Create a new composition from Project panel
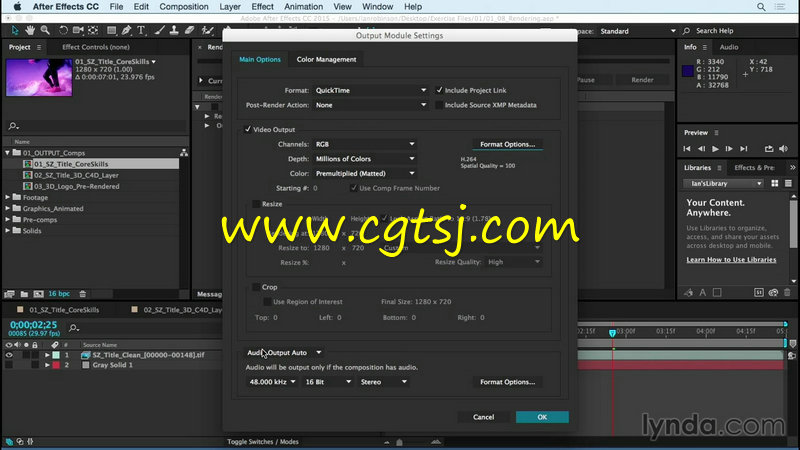800x450 pixels. click(38, 294)
